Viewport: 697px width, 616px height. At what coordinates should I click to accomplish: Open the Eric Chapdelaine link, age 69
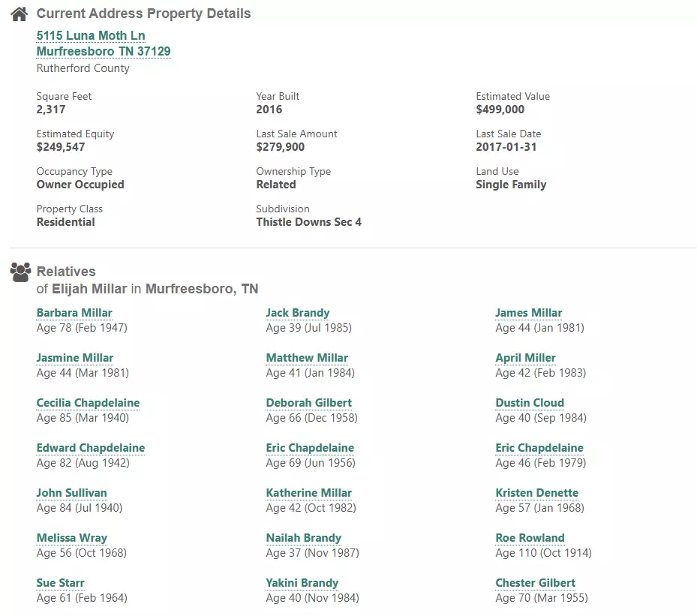point(310,447)
